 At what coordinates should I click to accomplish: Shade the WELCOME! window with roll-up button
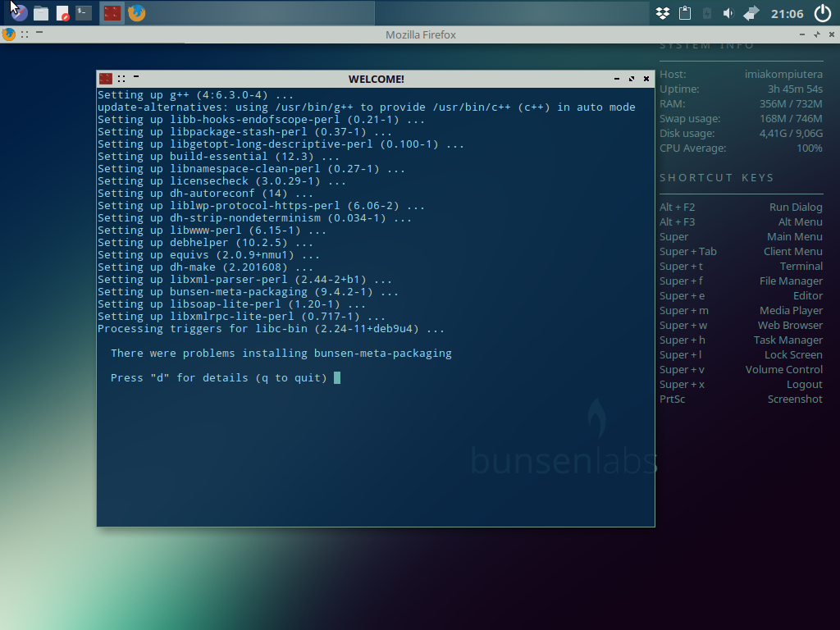(x=136, y=76)
